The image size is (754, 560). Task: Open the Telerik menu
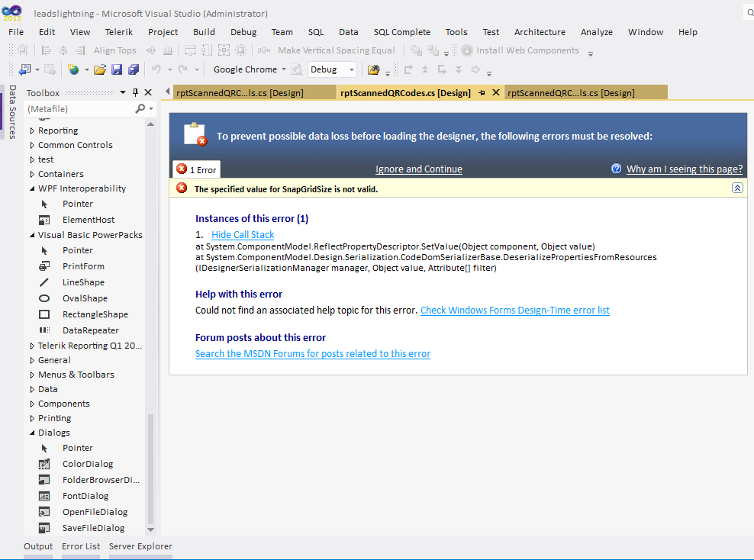pos(119,32)
